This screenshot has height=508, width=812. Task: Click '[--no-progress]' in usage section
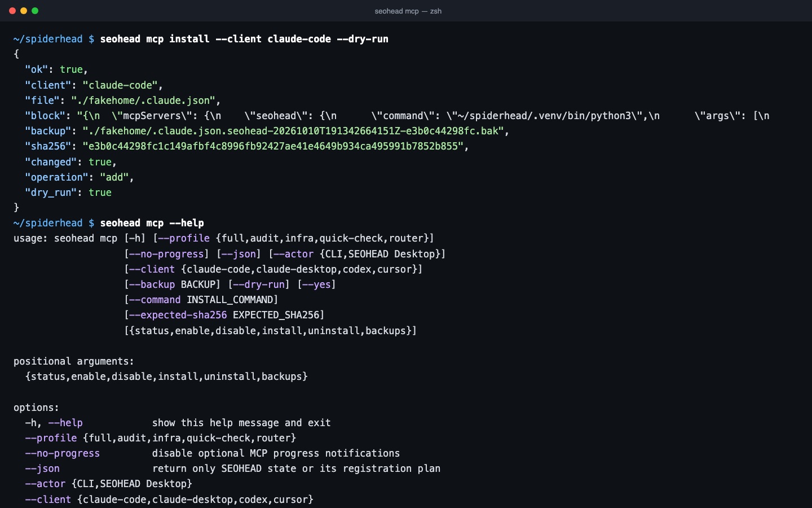(x=166, y=254)
